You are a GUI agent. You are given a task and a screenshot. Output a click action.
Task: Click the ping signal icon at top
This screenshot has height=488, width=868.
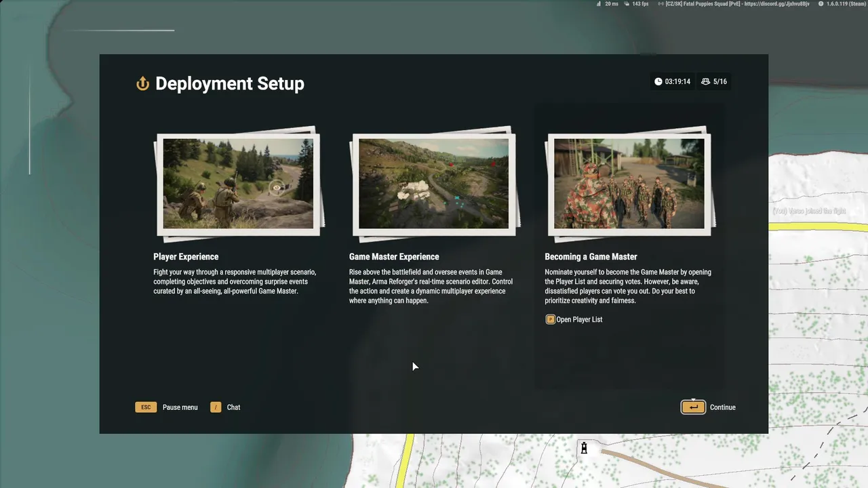pos(599,4)
